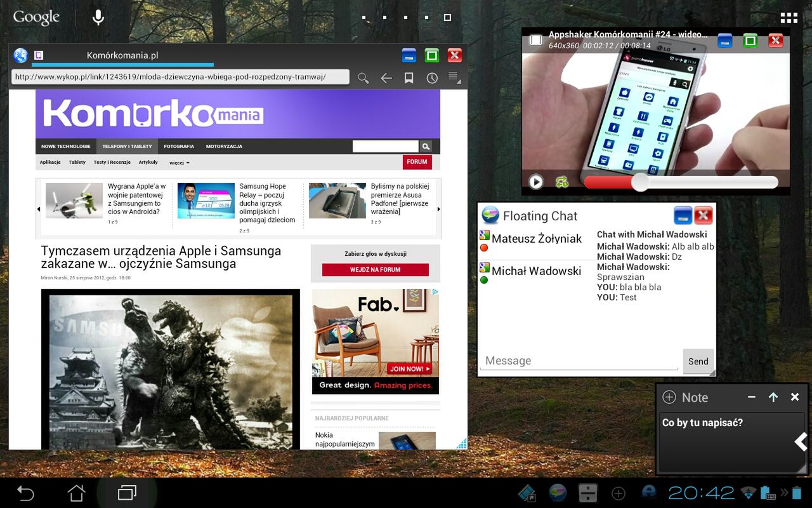Open the floating browser menu icon
Viewport: 812px width, 508px height.
coord(454,77)
